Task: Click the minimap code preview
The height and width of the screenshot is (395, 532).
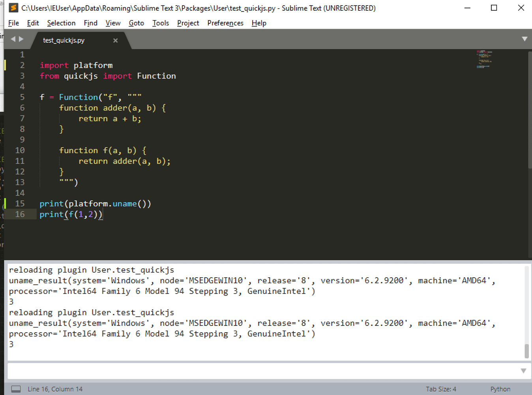Action: tap(484, 59)
